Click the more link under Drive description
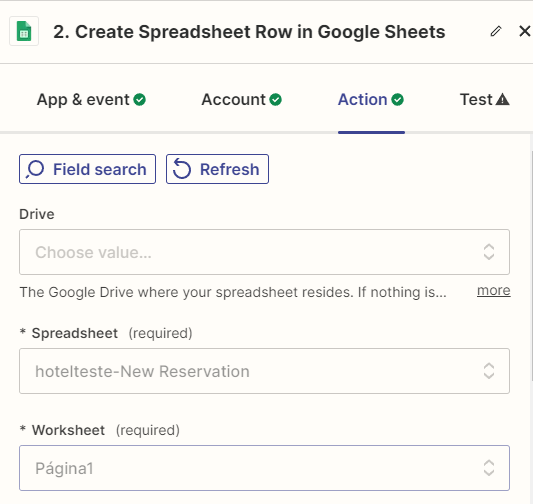The image size is (533, 504). tap(494, 291)
